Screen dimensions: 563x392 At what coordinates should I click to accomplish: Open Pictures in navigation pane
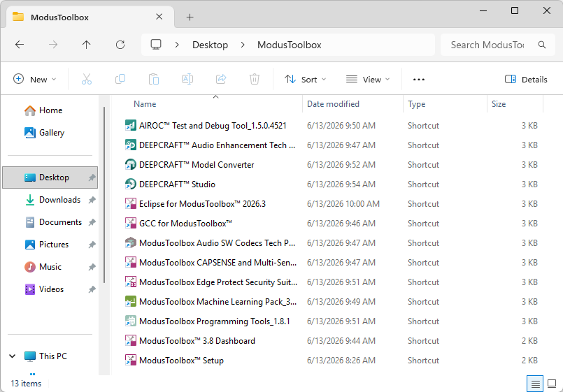pyautogui.click(x=47, y=245)
